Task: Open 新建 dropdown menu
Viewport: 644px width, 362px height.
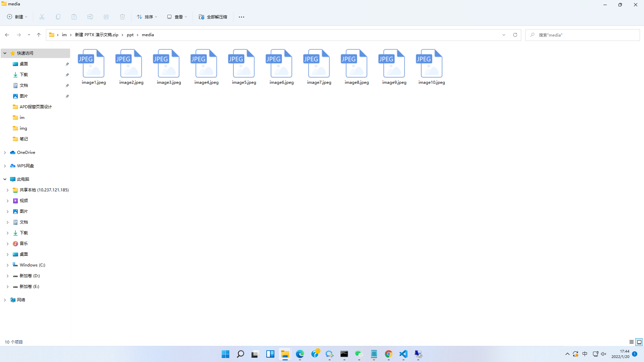Action: point(17,17)
